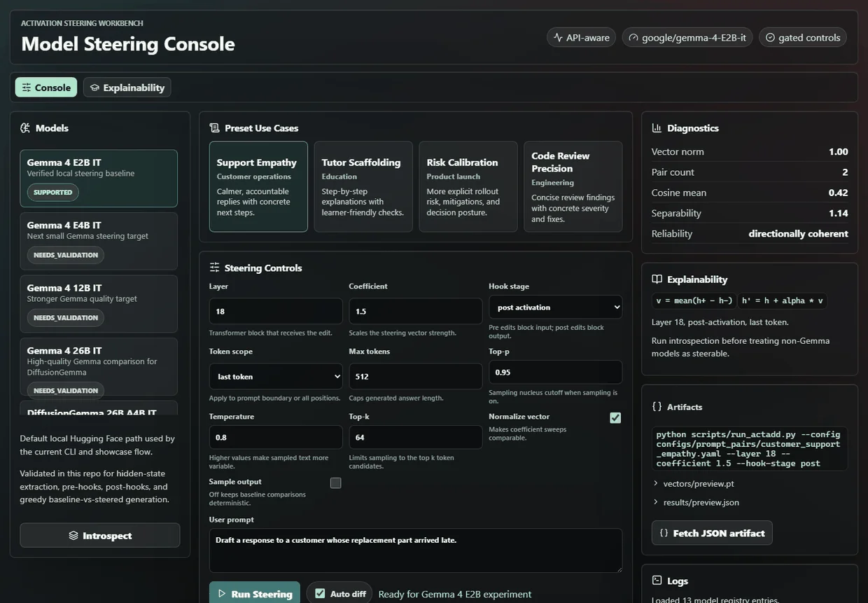Click the sliders icon on Console tab
The image size is (868, 603).
[27, 88]
